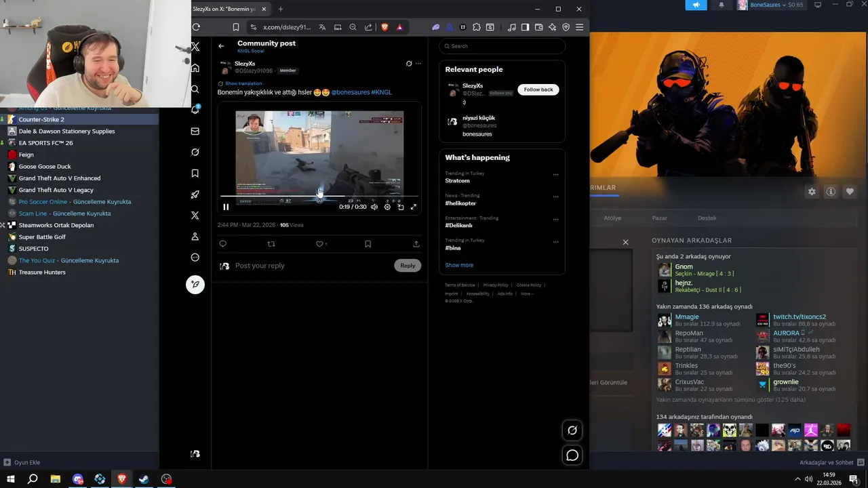Viewport: 868px width, 488px height.
Task: Open X notifications bell in sidebar
Action: coord(195,110)
